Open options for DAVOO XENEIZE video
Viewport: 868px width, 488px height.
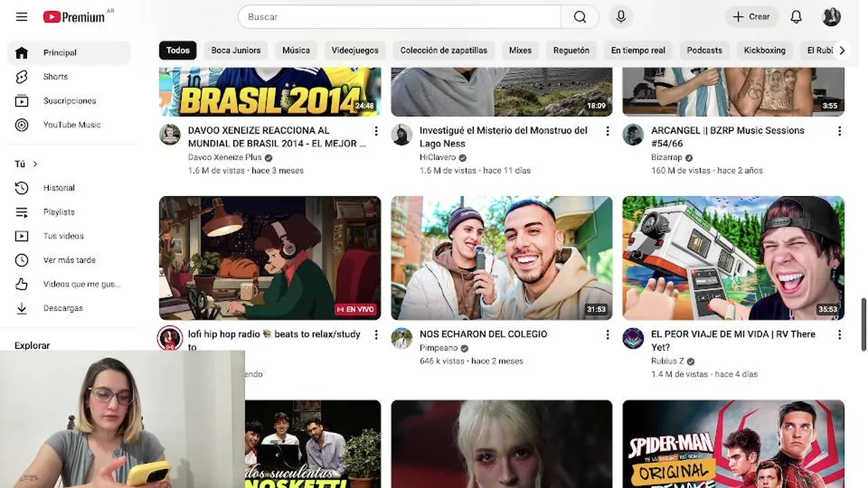click(x=376, y=131)
